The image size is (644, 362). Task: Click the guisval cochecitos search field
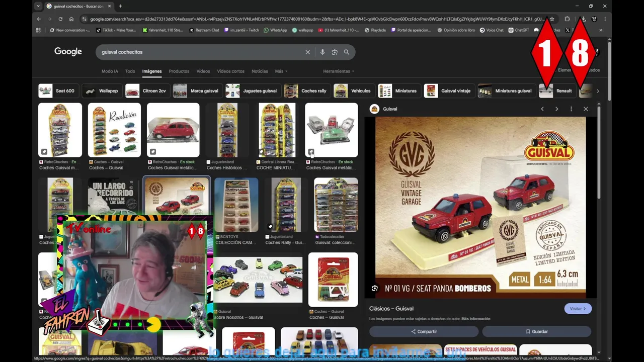(201, 52)
